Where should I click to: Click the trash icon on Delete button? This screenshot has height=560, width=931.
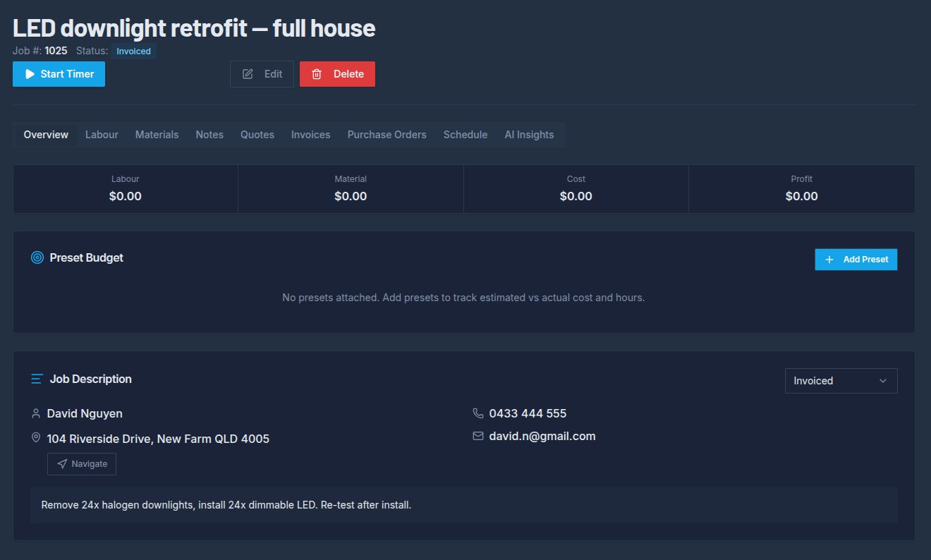317,74
